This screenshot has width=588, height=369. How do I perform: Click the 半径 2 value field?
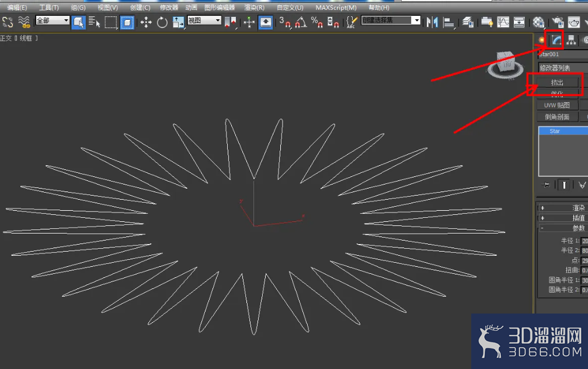584,250
